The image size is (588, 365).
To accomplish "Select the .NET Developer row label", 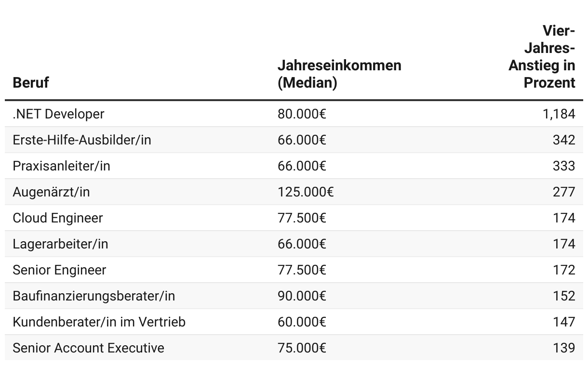I will pyautogui.click(x=58, y=114).
